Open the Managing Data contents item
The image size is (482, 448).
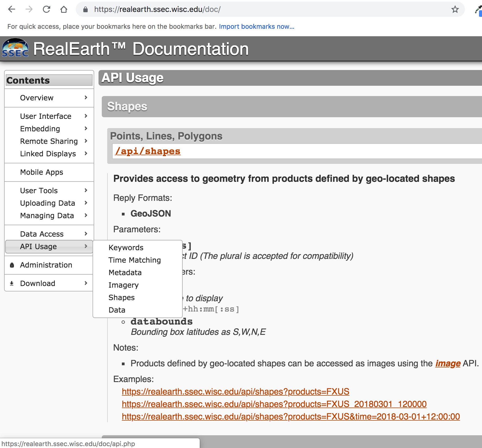[x=49, y=216]
